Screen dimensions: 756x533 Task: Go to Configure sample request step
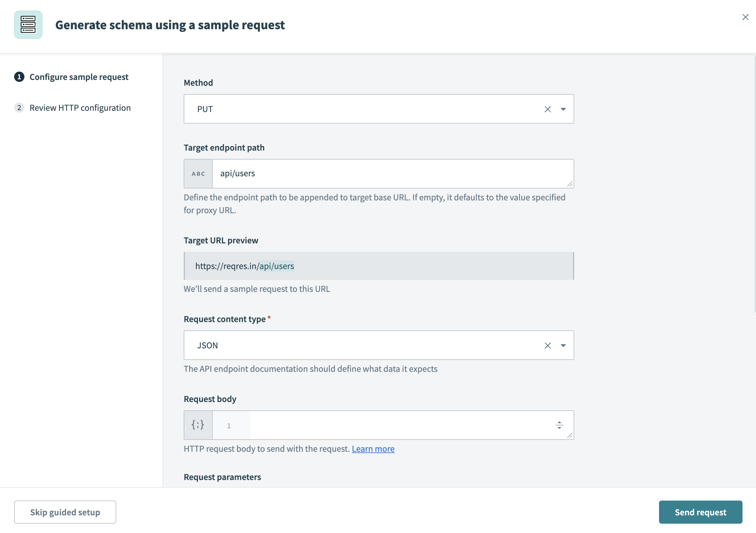[79, 77]
